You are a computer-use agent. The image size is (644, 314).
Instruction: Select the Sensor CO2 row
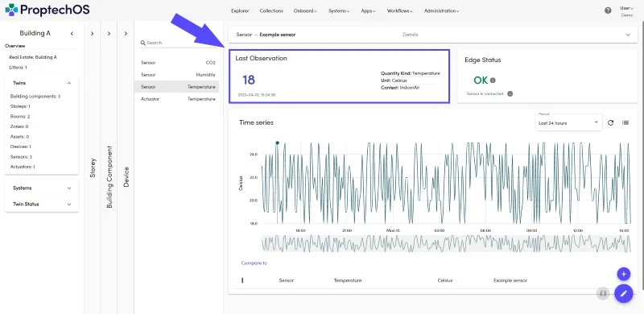click(178, 63)
